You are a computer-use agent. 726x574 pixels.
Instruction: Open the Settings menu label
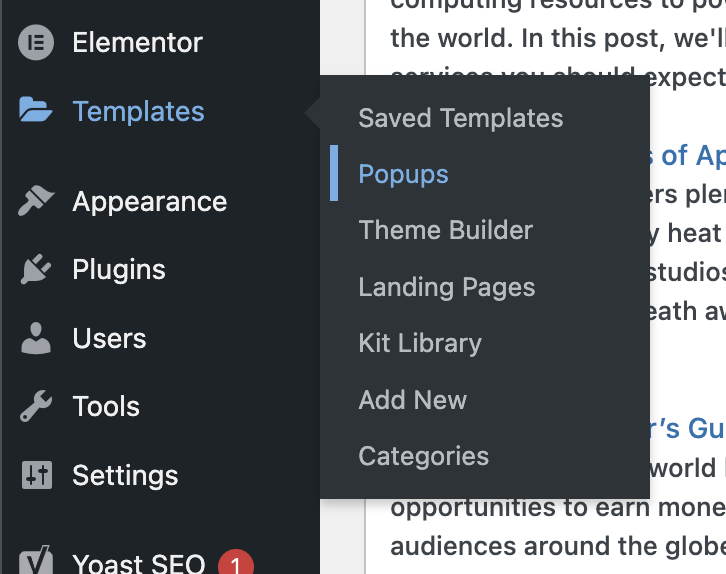click(125, 475)
